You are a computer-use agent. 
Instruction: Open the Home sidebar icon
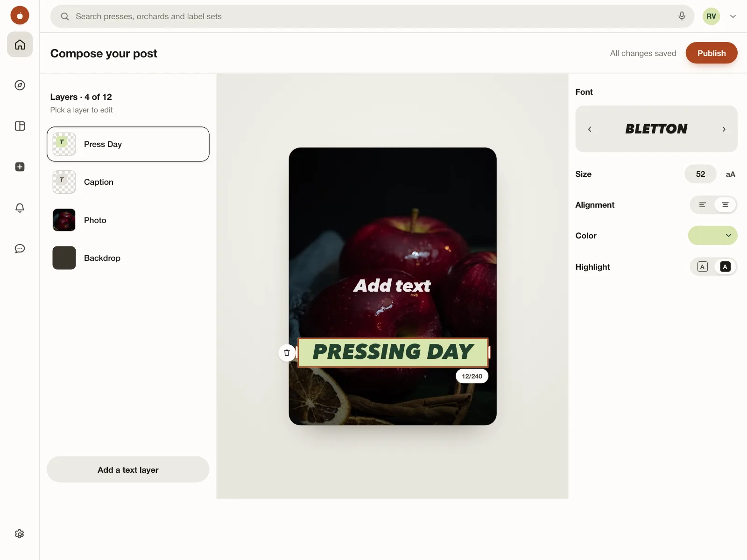(20, 45)
